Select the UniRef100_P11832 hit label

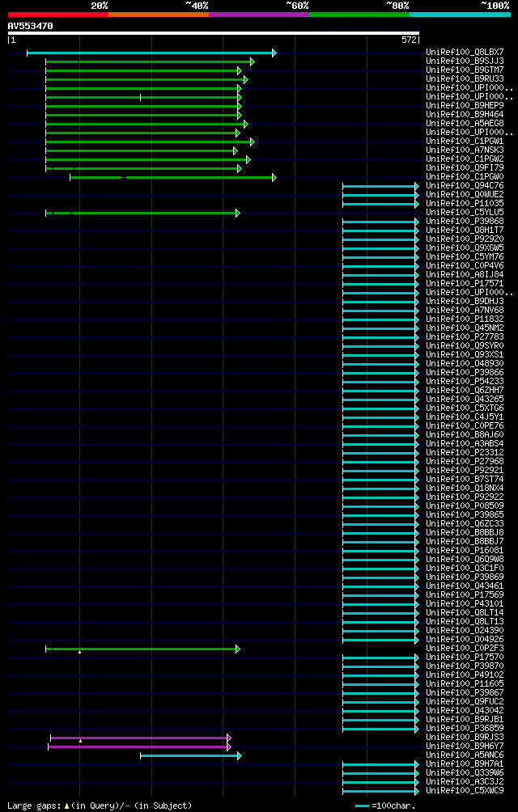click(465, 319)
